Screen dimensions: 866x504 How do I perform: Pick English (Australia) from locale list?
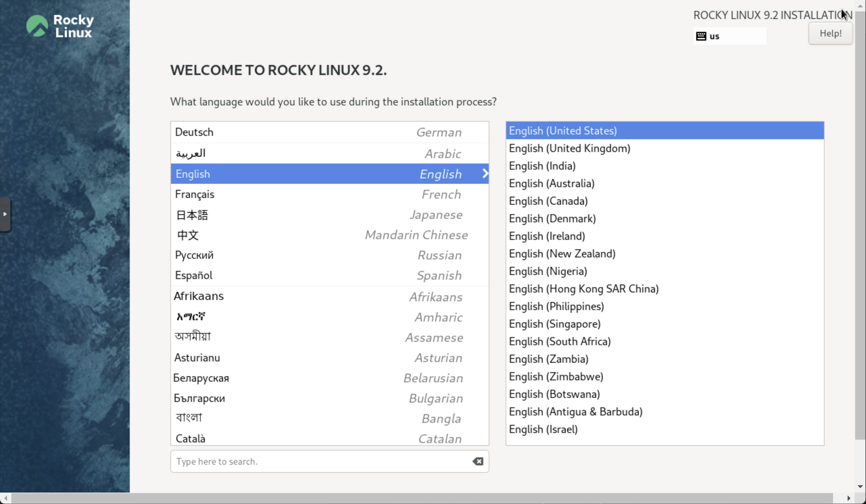[x=552, y=183]
